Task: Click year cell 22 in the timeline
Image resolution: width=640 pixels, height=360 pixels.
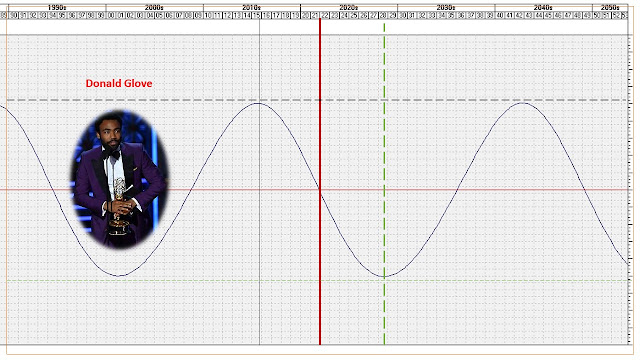Action: click(x=324, y=16)
